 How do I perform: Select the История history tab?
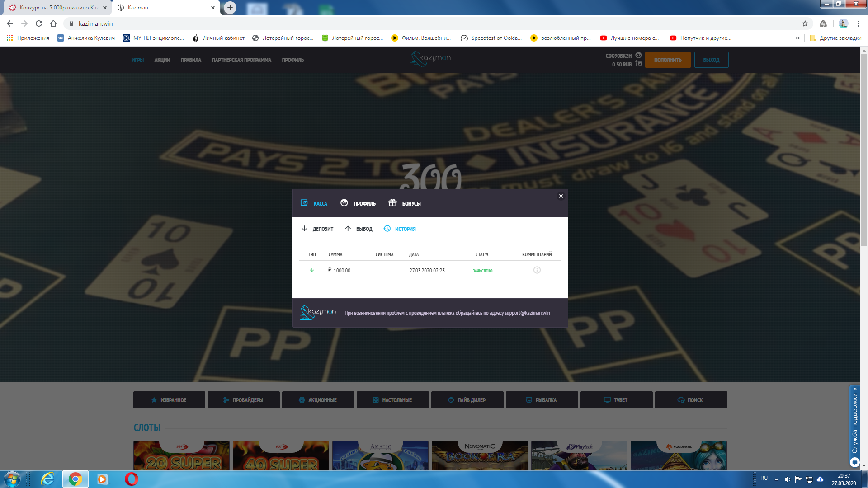point(400,229)
